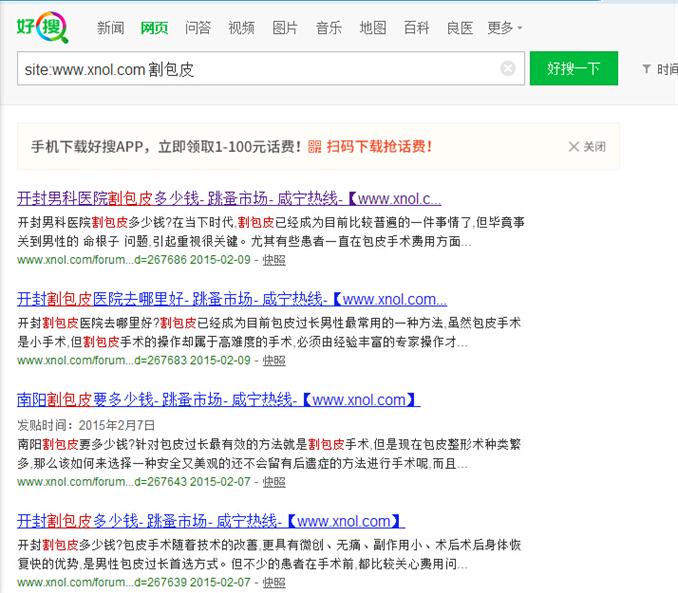The height and width of the screenshot is (593, 678).
Task: Open 快照 for result d=267639
Action: coord(274,582)
